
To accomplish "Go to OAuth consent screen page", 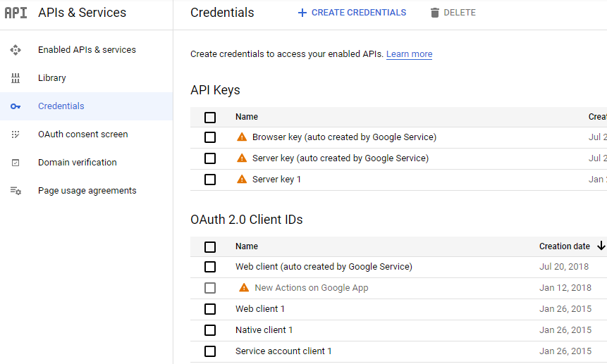I will [83, 134].
